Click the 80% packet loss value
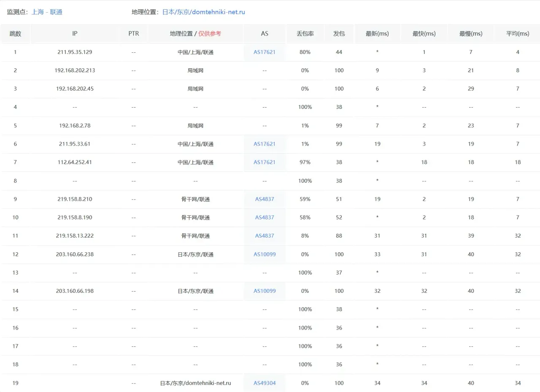Image resolution: width=540 pixels, height=392 pixels. pyautogui.click(x=305, y=52)
